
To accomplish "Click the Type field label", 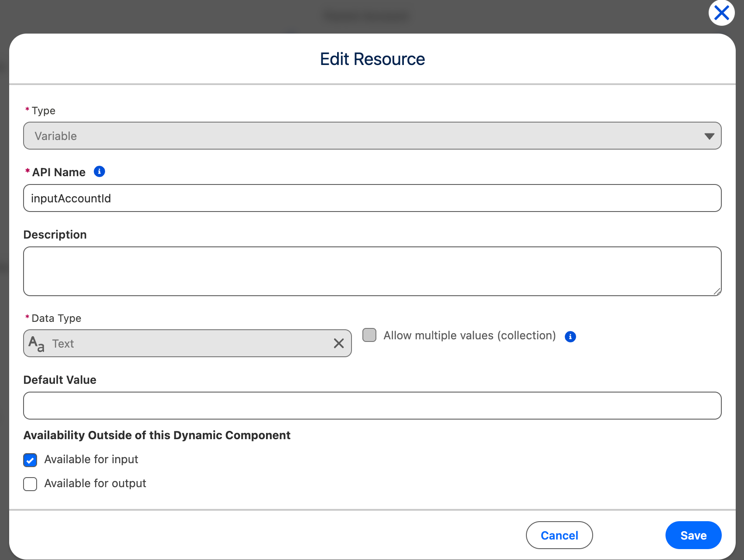I will pyautogui.click(x=44, y=111).
